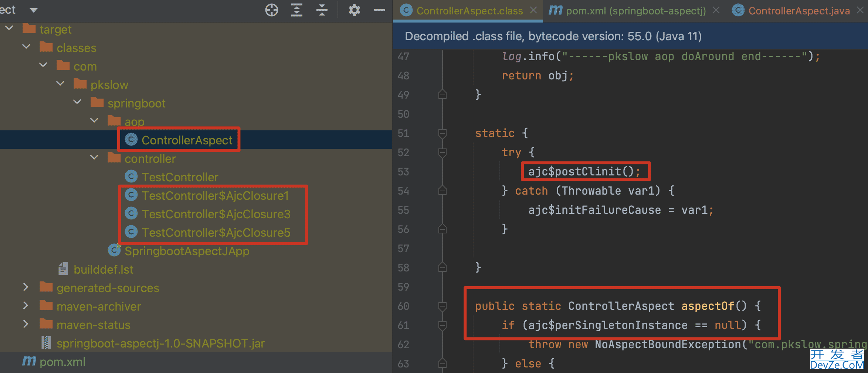Click fold end marker at line 49
This screenshot has height=373, width=868.
(442, 95)
